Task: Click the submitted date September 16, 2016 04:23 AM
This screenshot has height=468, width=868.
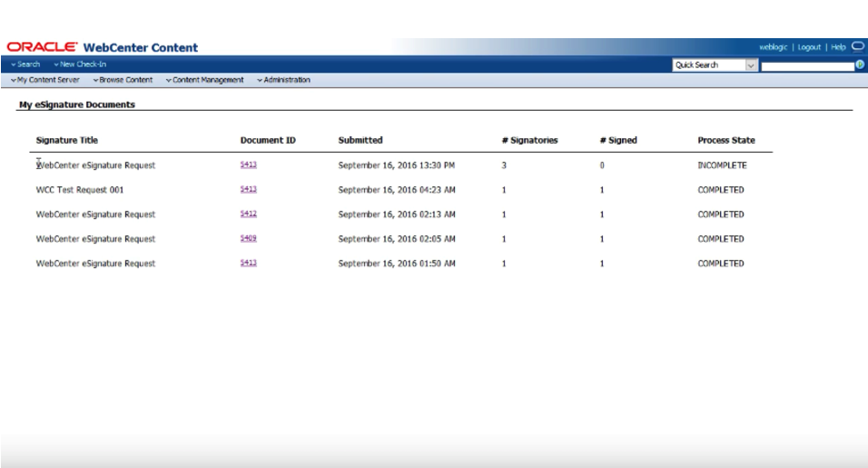Action: click(397, 190)
